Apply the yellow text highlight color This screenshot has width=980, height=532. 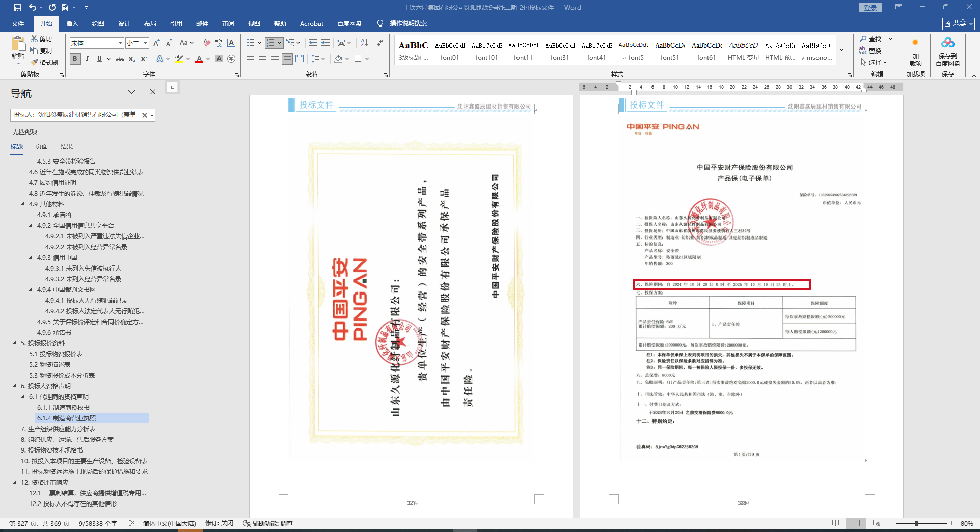(179, 59)
